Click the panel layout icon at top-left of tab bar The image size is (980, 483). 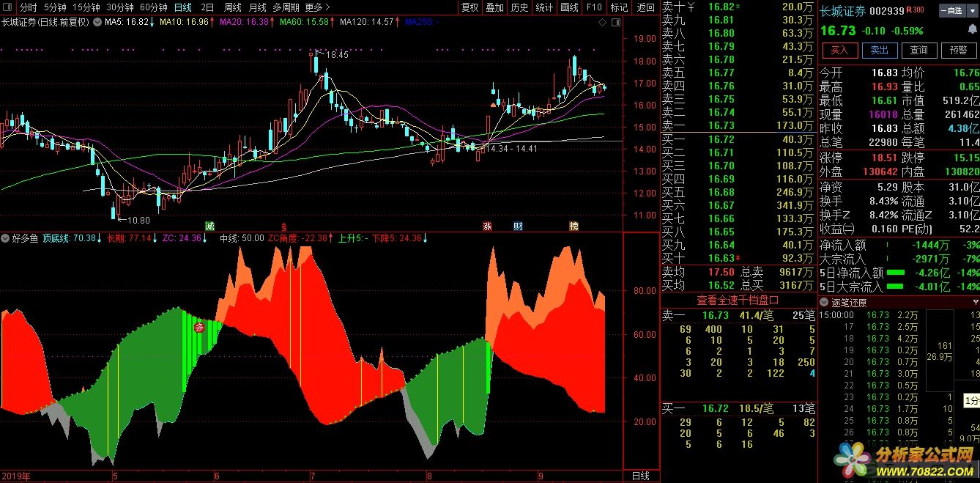coord(7,7)
